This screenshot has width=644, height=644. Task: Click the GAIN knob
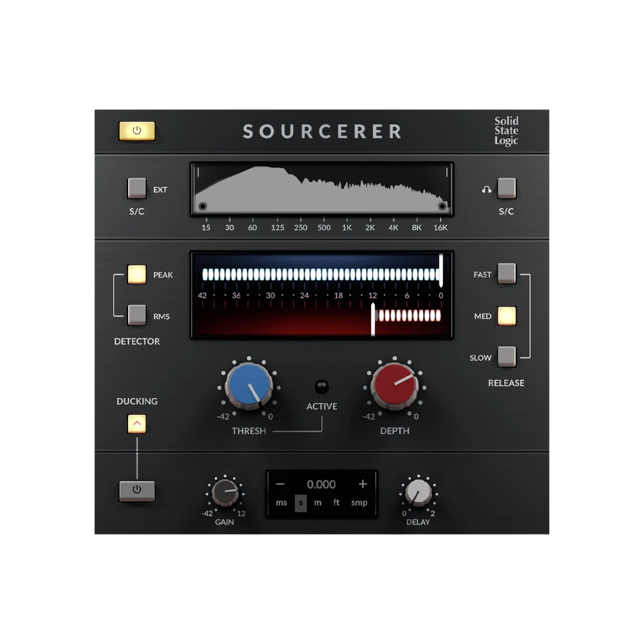coord(225,493)
